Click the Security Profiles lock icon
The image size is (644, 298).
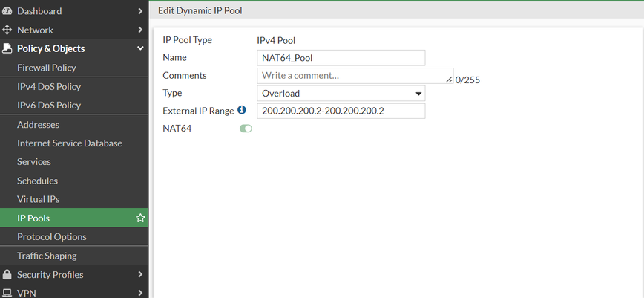7,275
